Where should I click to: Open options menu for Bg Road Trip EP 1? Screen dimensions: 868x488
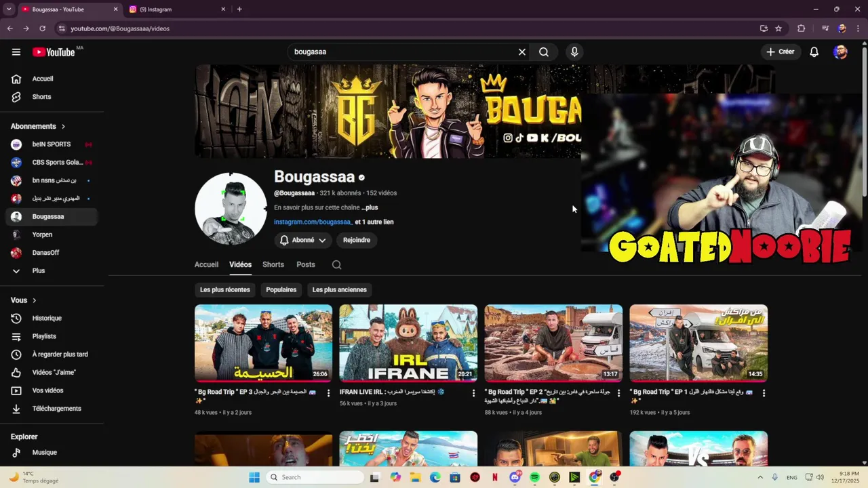[764, 393]
